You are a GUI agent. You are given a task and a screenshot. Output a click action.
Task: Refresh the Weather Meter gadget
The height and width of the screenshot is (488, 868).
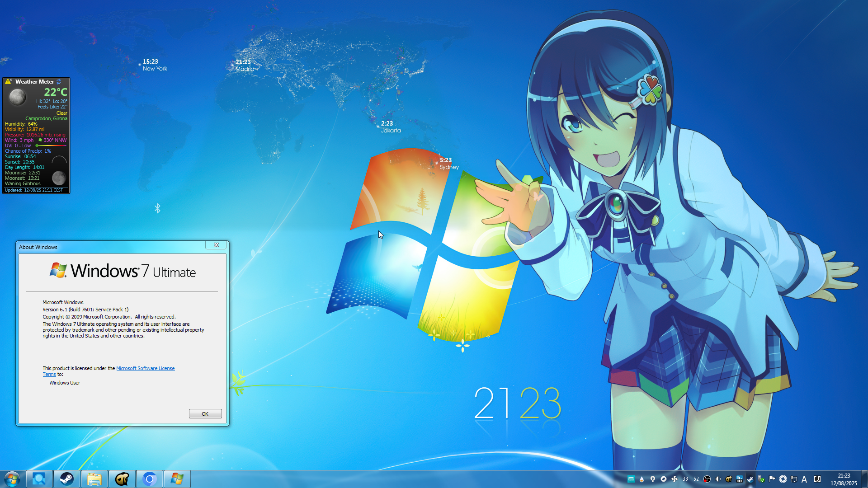point(59,82)
